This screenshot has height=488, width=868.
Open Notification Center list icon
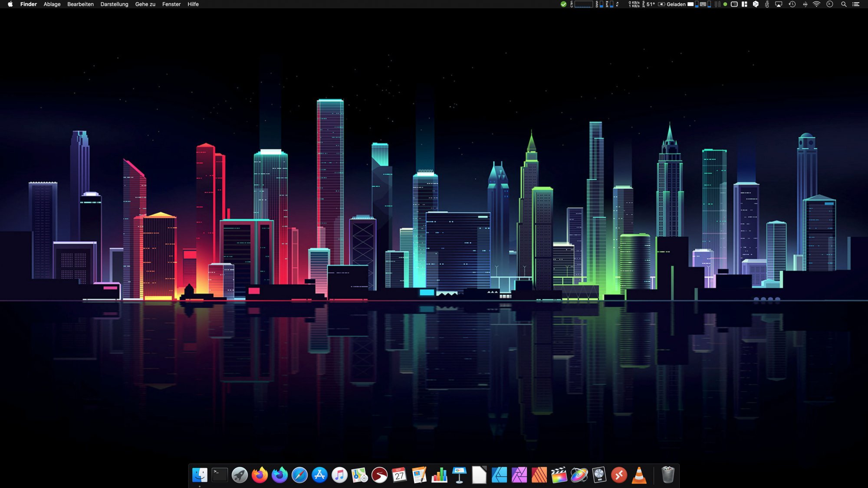(856, 4)
